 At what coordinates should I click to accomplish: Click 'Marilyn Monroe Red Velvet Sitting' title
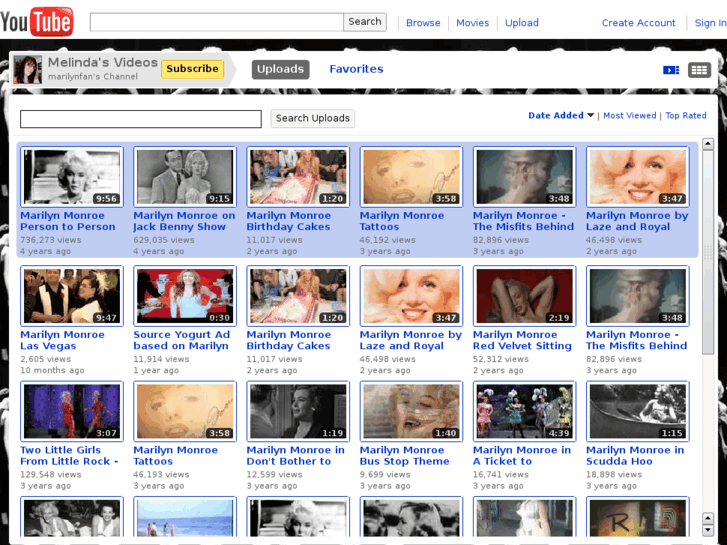point(522,340)
